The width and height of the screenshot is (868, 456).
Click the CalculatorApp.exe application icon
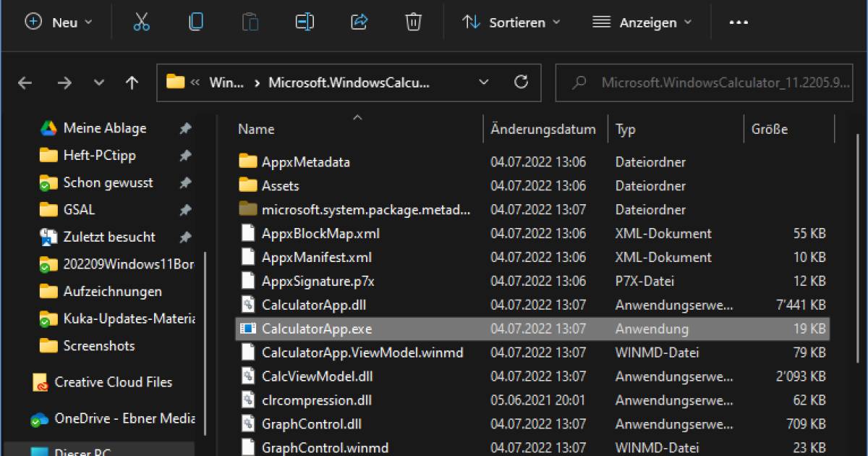(248, 329)
